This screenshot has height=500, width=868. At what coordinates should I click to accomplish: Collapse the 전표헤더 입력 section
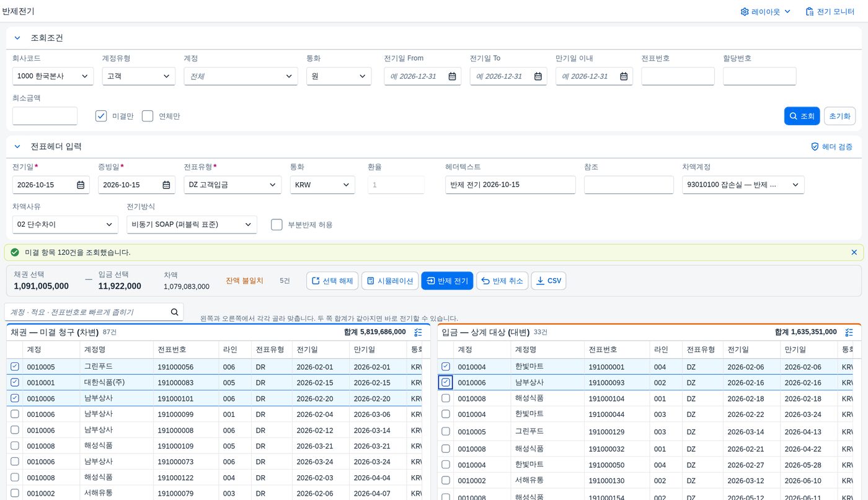17,147
